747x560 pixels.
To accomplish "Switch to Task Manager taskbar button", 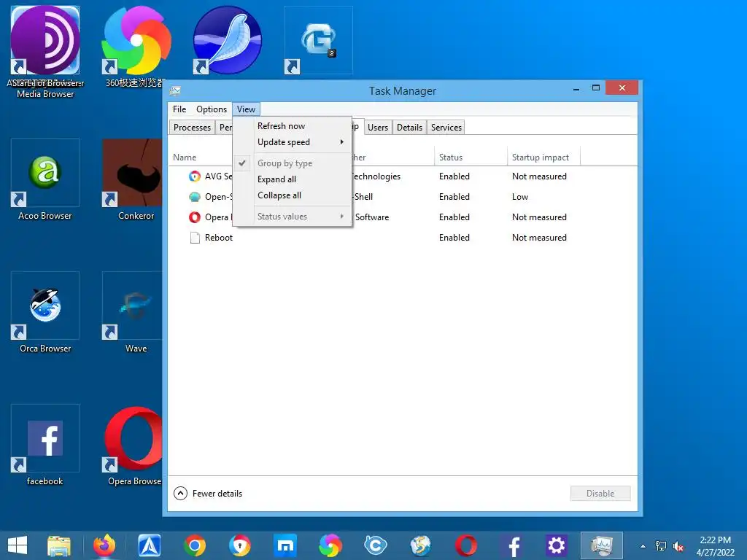I will coord(602,545).
